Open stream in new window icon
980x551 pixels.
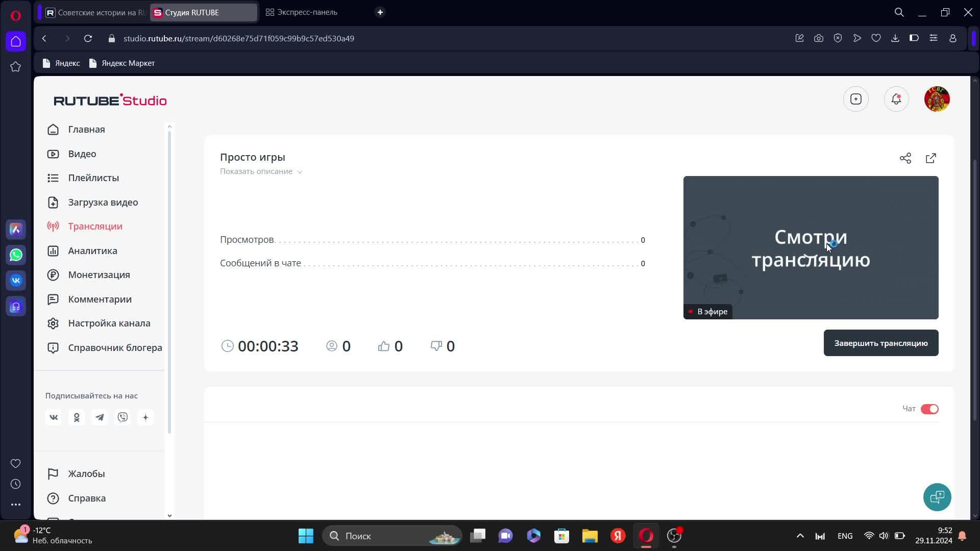point(930,158)
